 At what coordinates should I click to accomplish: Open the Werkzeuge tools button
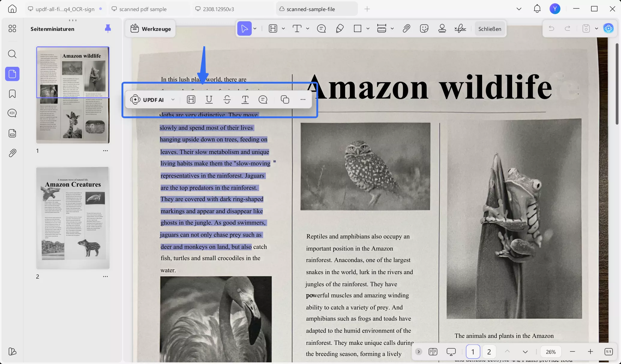point(151,29)
